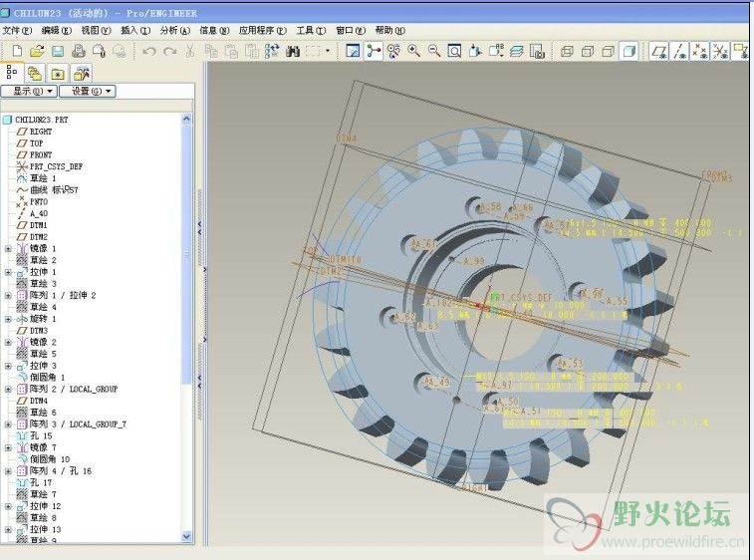Open the 插入 menu
The image size is (754, 560).
pos(135,30)
